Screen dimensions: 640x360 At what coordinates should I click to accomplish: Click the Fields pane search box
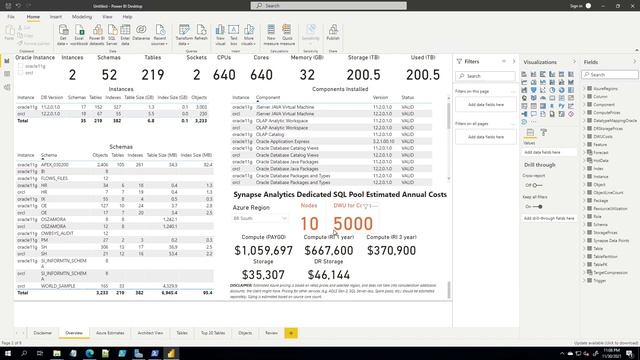coord(610,75)
